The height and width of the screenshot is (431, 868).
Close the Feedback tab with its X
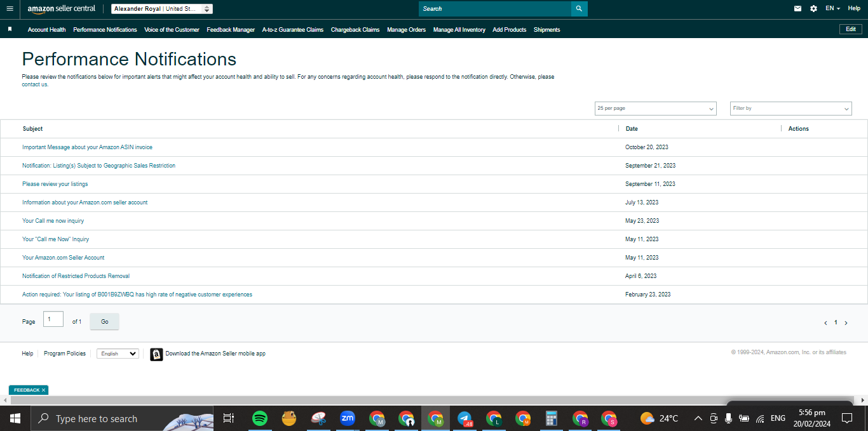pyautogui.click(x=44, y=390)
